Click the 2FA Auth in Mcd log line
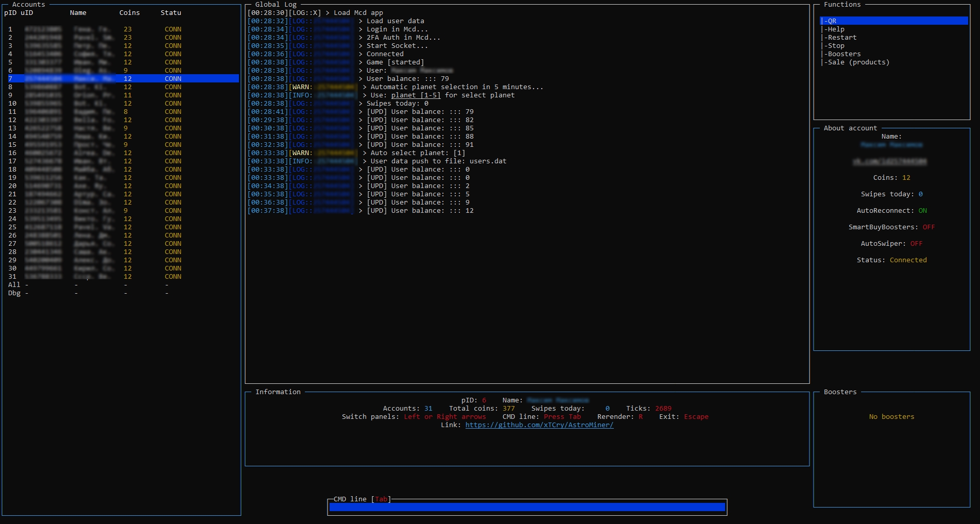This screenshot has height=524, width=980. [344, 38]
